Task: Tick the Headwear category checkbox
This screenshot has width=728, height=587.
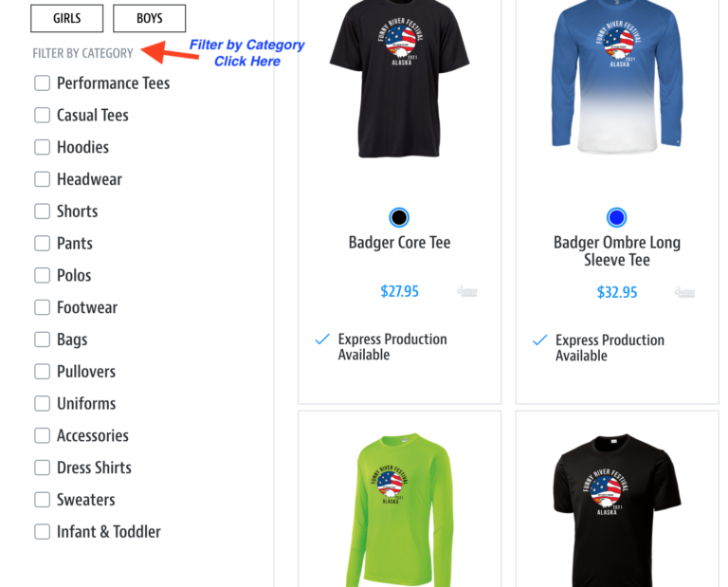Action: 43,179
